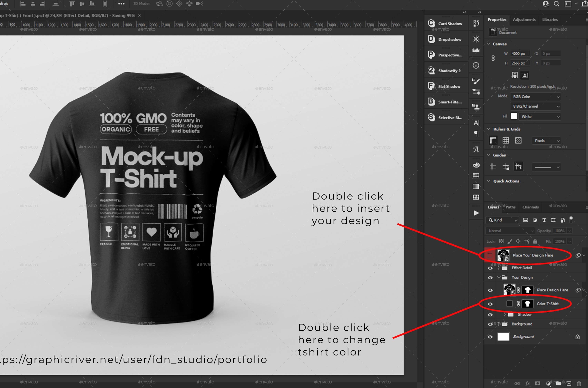The image size is (588, 388).
Task: Switch canvas to landscape orientation
Action: coord(525,75)
